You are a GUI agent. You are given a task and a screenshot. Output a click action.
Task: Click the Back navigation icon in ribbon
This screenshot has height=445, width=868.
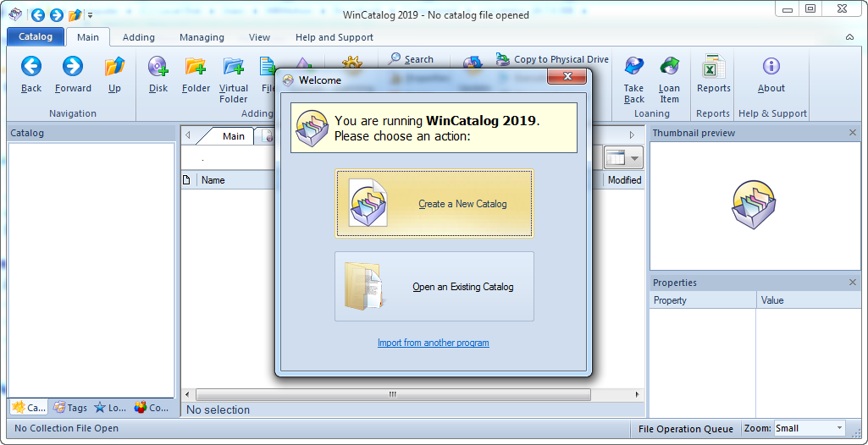coord(31,66)
